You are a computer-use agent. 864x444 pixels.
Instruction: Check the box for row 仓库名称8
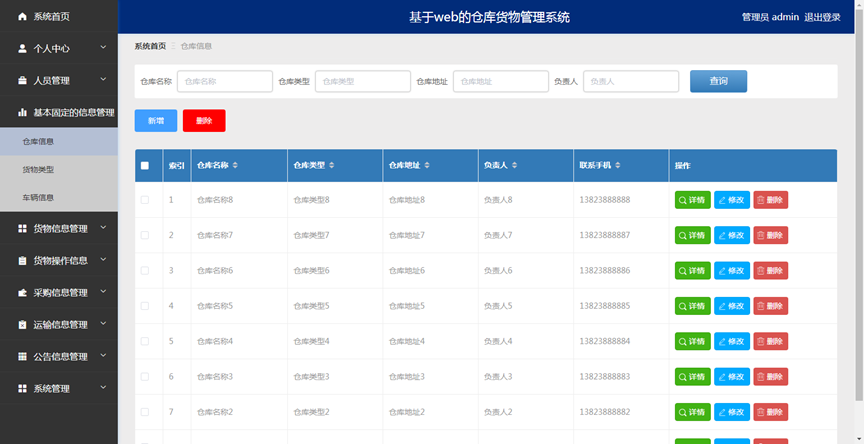click(x=145, y=200)
